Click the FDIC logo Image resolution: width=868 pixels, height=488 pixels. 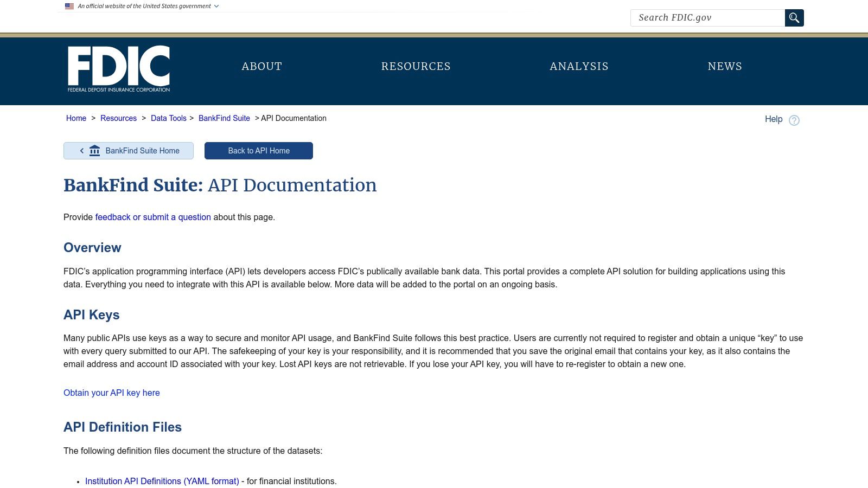(119, 69)
